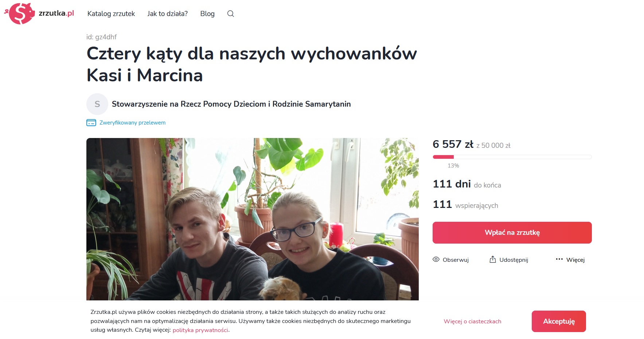Click the eye icon next to Obserwuj
The image size is (644, 339).
pyautogui.click(x=436, y=260)
